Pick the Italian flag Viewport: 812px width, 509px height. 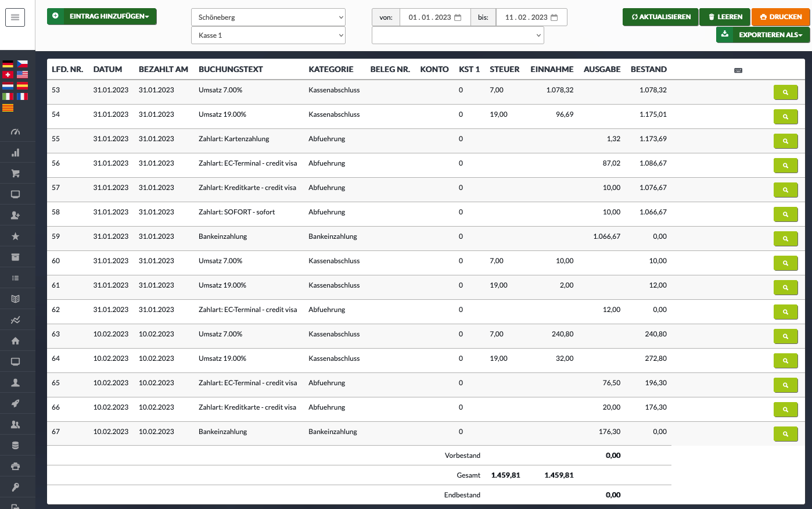click(x=8, y=96)
